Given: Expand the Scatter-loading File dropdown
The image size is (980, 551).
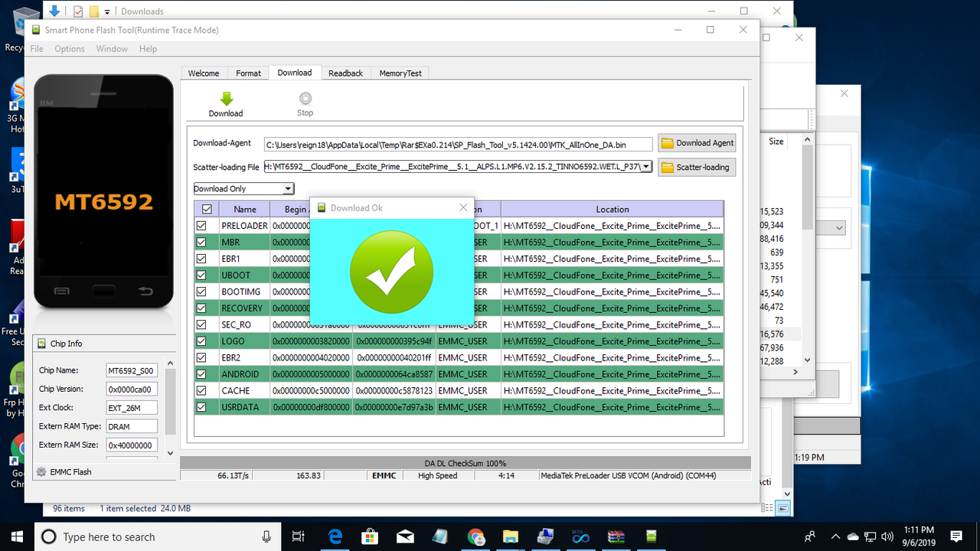Looking at the screenshot, I should (646, 167).
